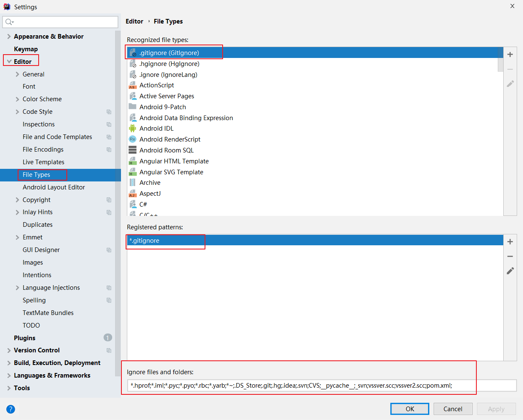
Task: Click the copy icon beside Copyright
Action: coord(109,200)
